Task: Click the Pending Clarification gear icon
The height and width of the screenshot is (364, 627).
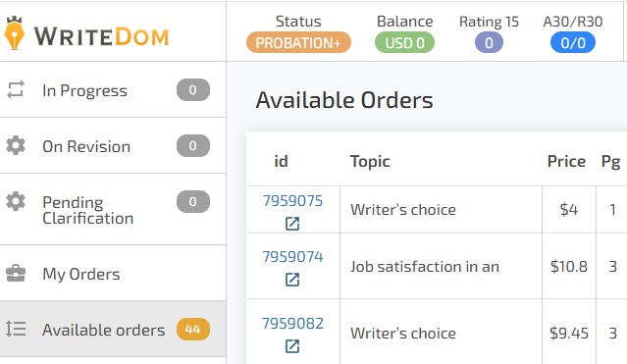Action: [16, 201]
